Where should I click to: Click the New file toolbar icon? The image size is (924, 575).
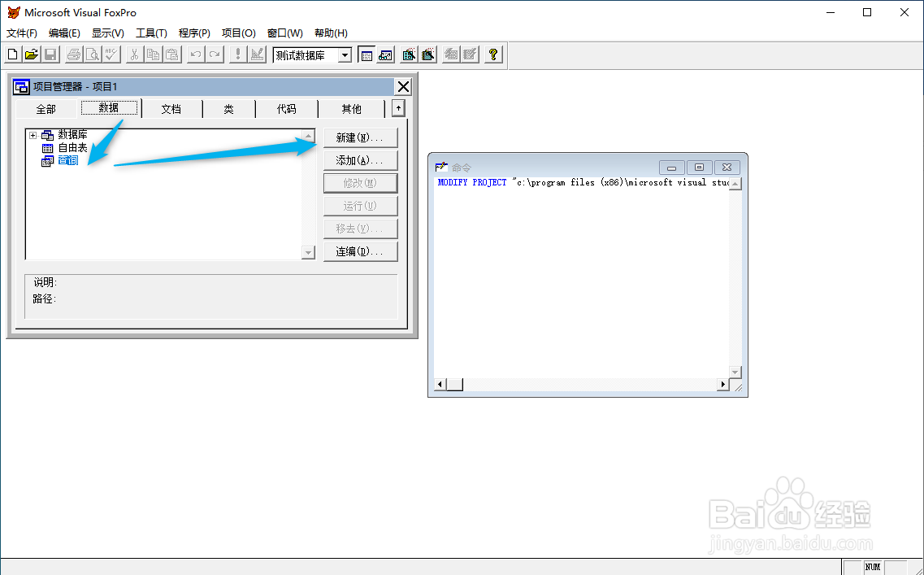coord(12,54)
